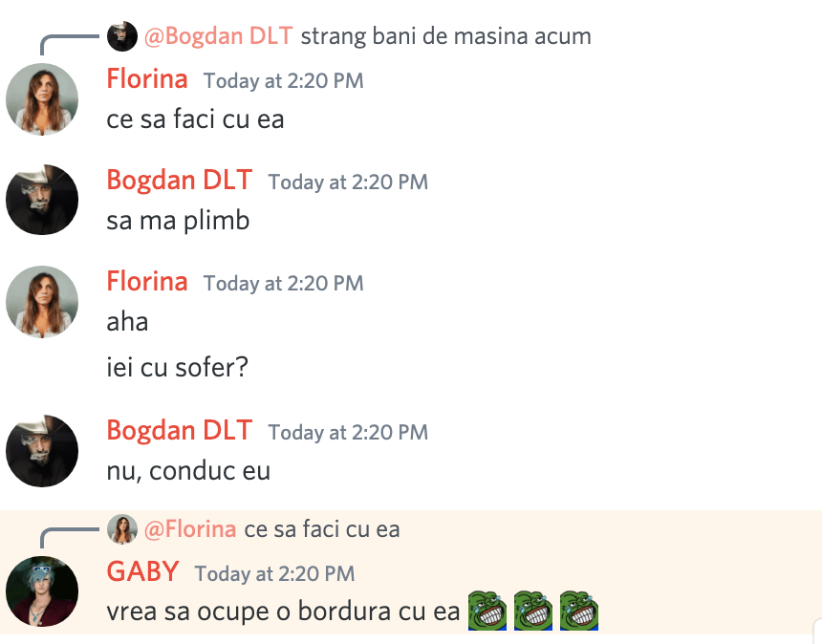Open the @Bogdan DLT mention in reply
The width and height of the screenshot is (822, 644).
click(x=218, y=36)
